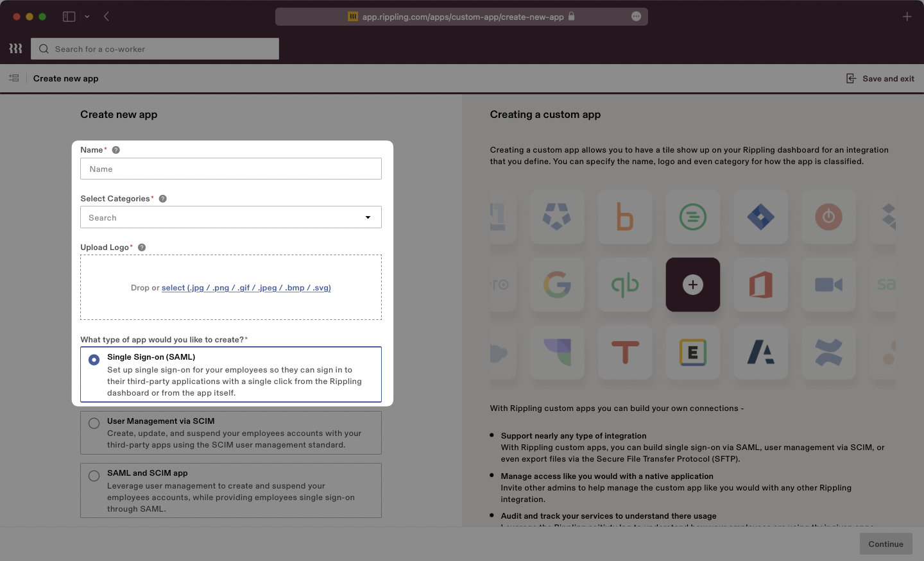The width and height of the screenshot is (924, 561).
Task: Click the Microsoft Office logo tile
Action: (761, 285)
